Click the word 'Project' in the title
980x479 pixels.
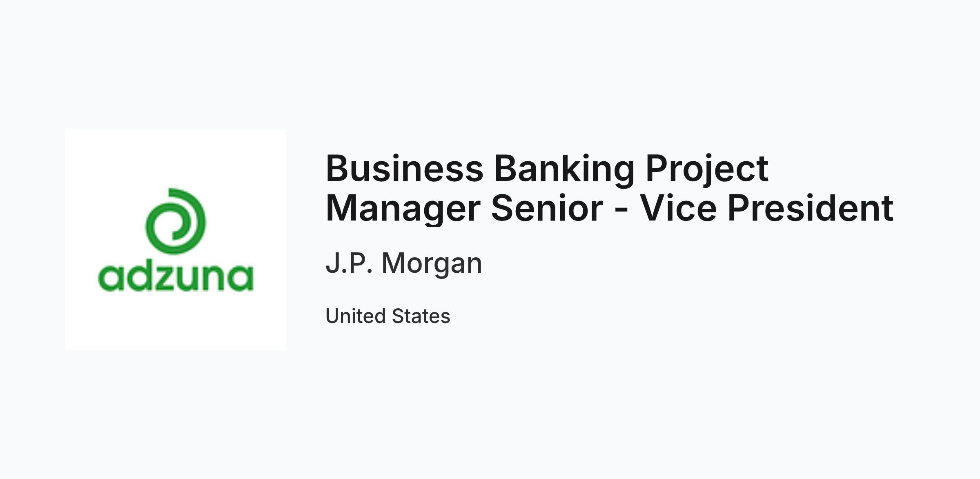707,169
